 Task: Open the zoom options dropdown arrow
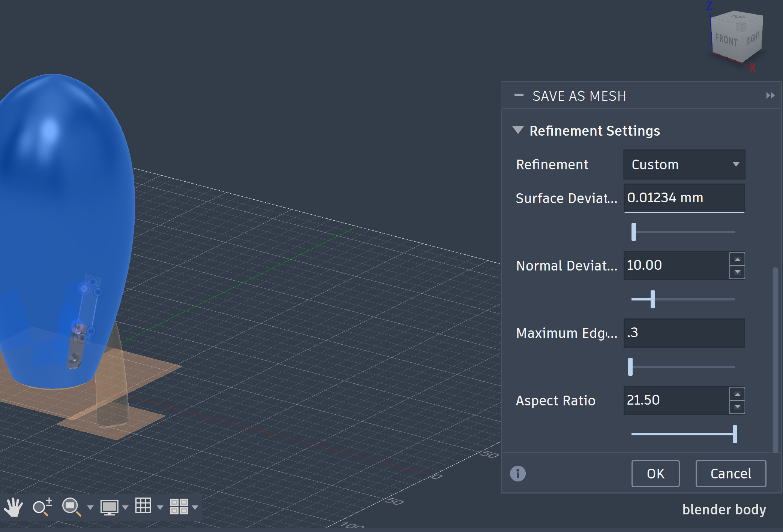90,508
